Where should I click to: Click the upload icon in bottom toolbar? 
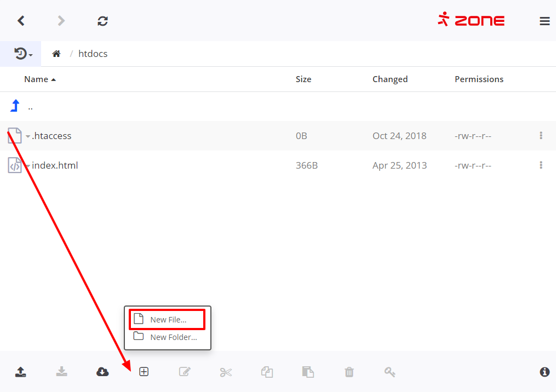[x=21, y=372]
